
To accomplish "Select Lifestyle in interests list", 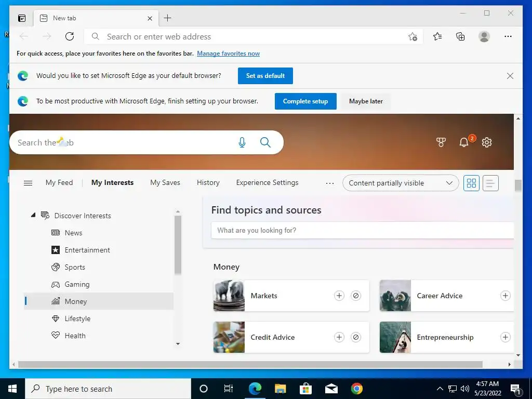I will point(98,318).
